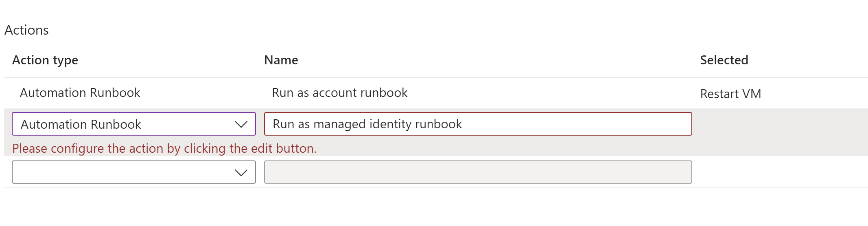This screenshot has width=868, height=226.
Task: Open the blank action type combo box
Action: point(122,172)
